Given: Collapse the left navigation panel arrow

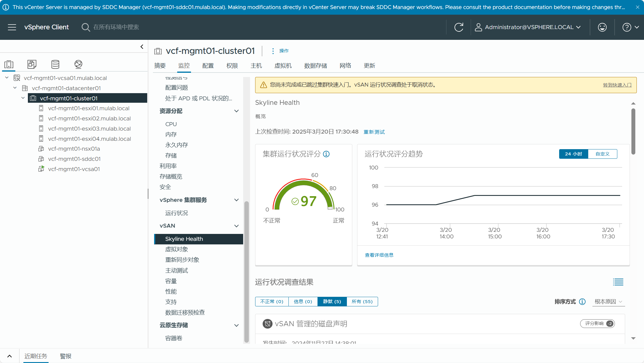Looking at the screenshot, I should [142, 47].
